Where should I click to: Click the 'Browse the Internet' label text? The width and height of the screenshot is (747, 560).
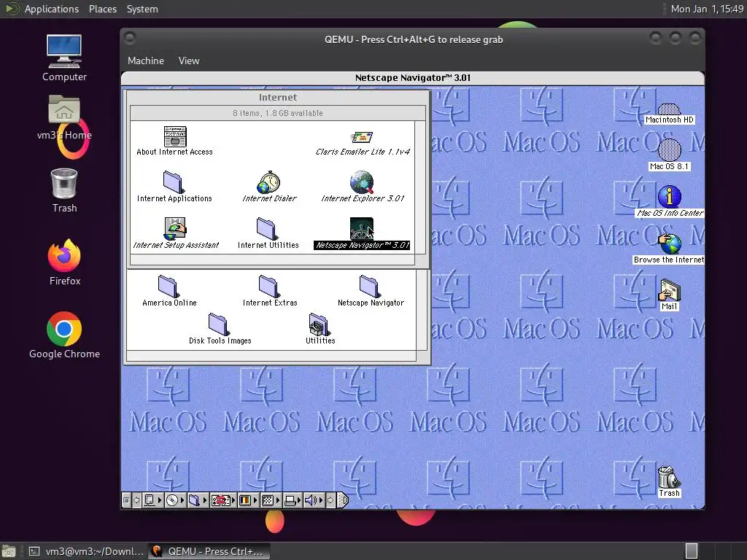(668, 260)
